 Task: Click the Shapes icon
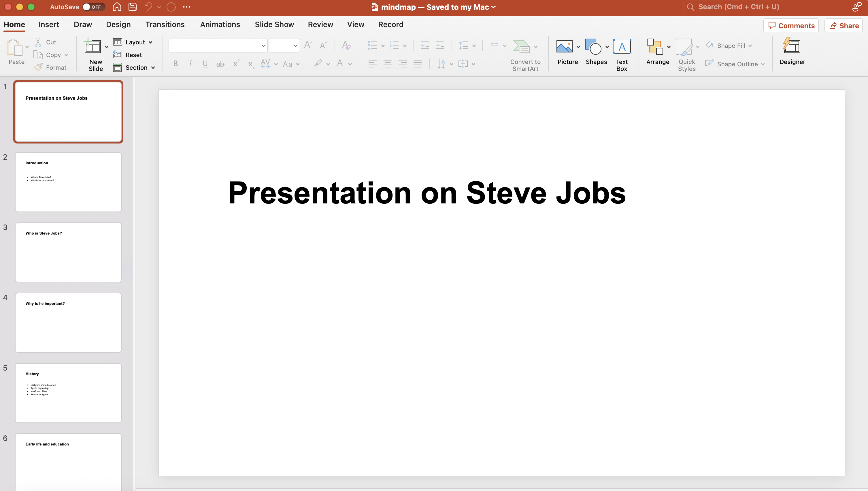pos(593,47)
